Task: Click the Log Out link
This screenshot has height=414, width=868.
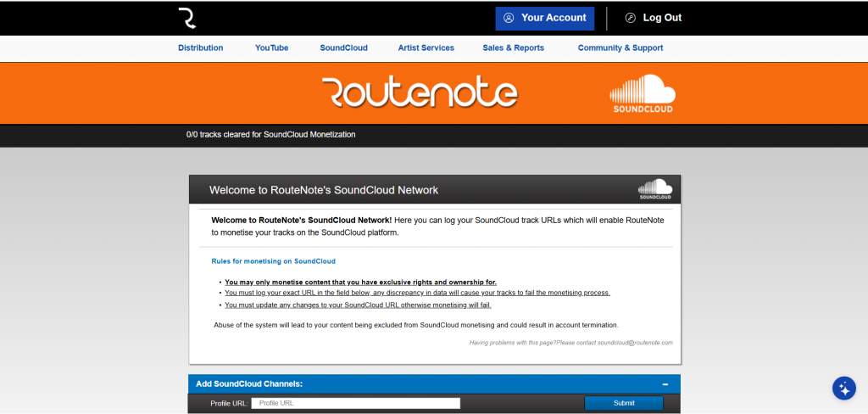Action: pos(662,18)
